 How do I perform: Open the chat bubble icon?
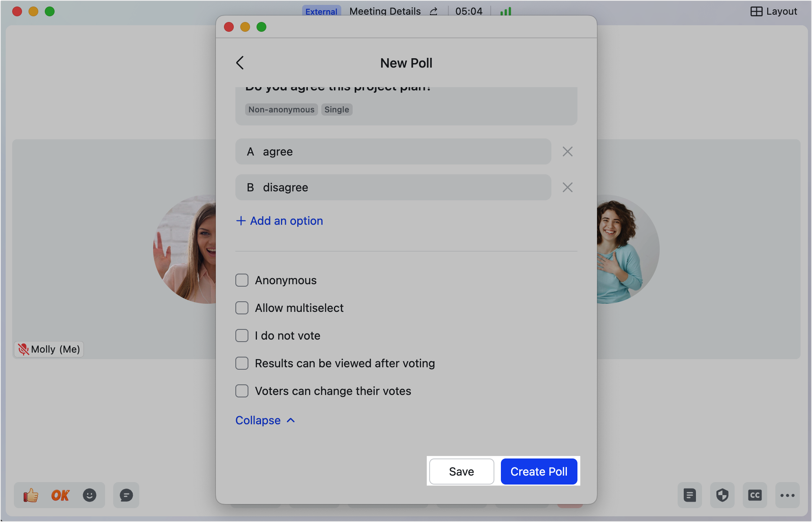coord(126,495)
